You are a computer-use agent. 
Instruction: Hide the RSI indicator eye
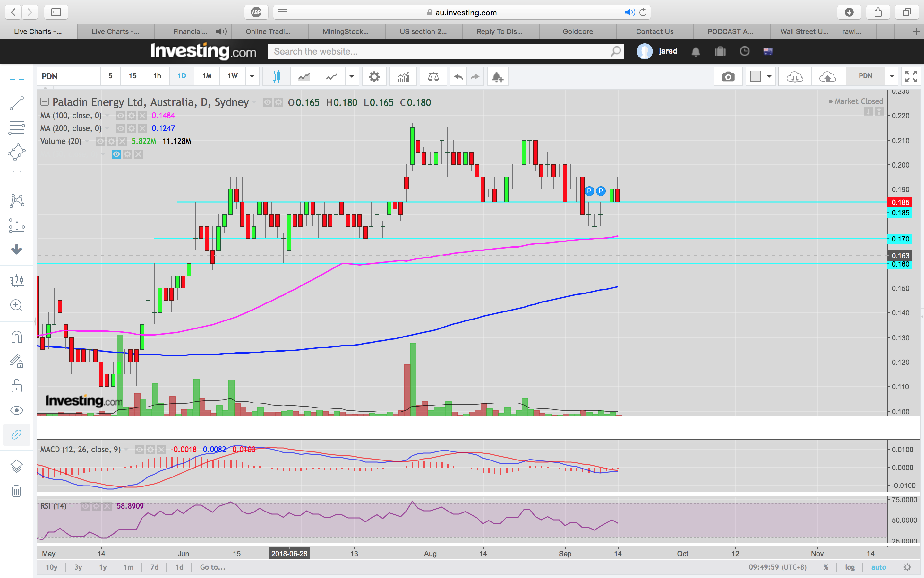[x=85, y=506]
